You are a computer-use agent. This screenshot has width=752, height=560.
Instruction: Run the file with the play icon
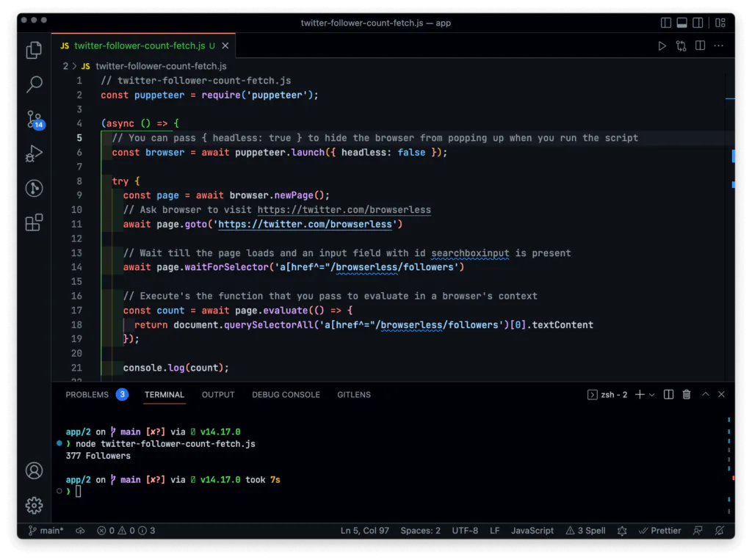pyautogui.click(x=662, y=46)
